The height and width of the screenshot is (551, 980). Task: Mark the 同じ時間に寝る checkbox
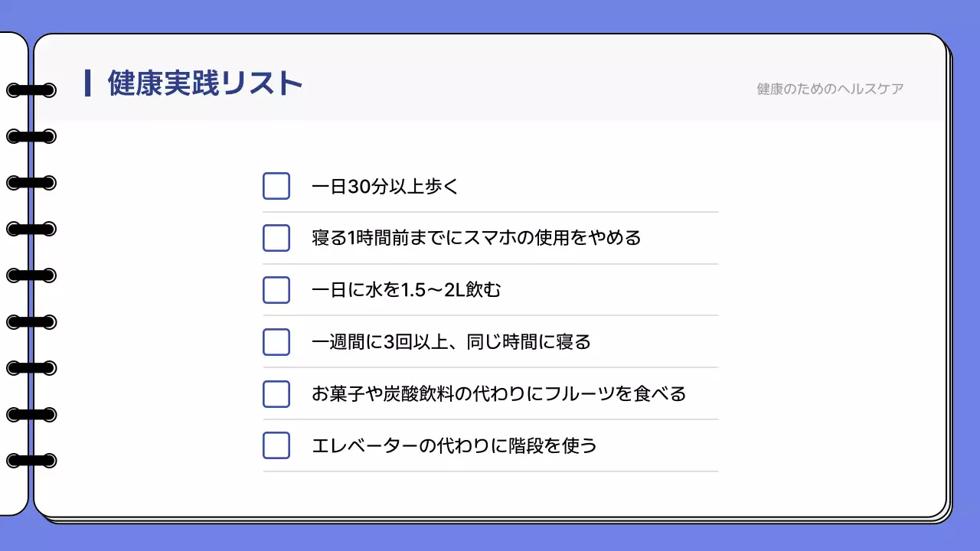[276, 342]
